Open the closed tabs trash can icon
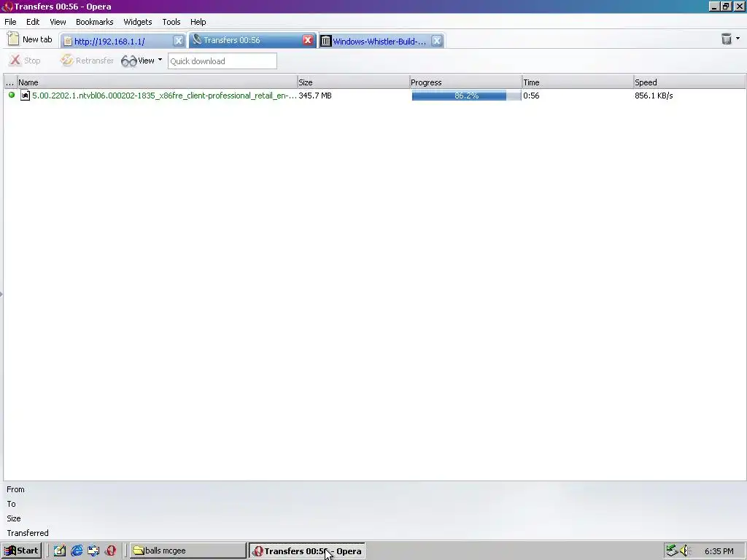This screenshot has width=747, height=560. [x=726, y=39]
